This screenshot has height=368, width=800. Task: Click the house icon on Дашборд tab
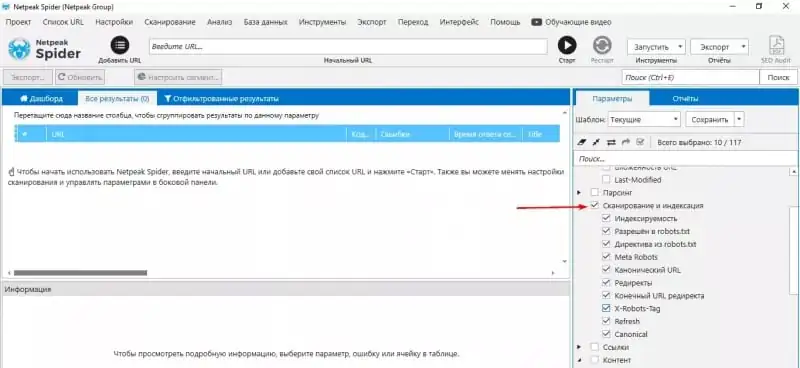pos(23,99)
